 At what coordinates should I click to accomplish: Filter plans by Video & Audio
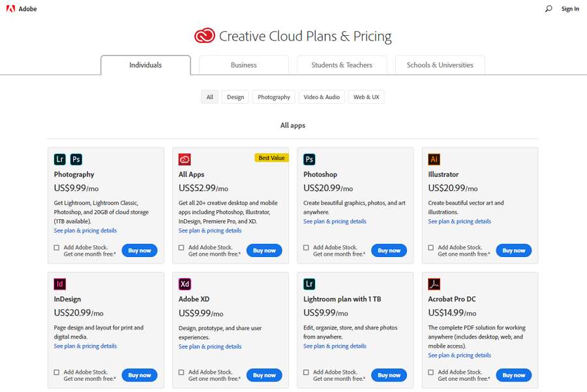tap(322, 97)
